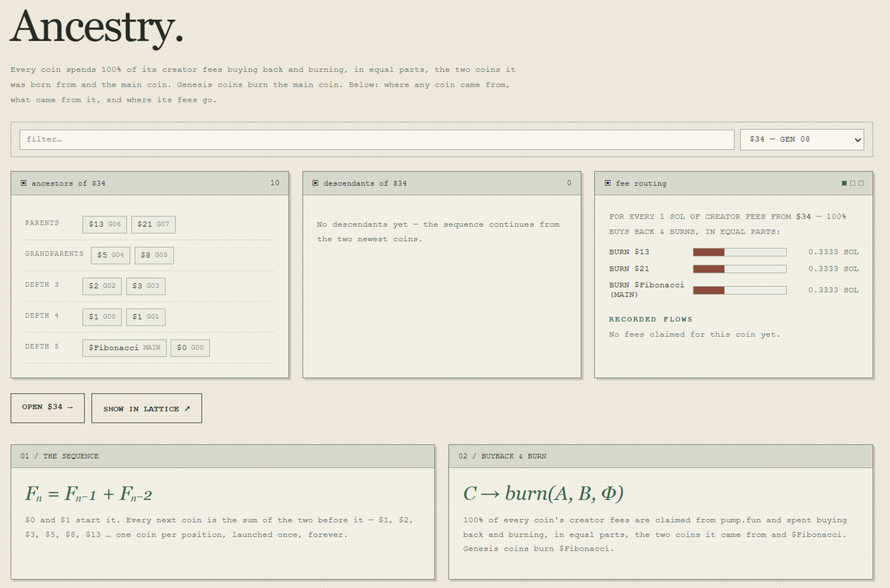
Task: Click the 'C → burn(A, B, Φ)' formula
Action: click(x=544, y=495)
